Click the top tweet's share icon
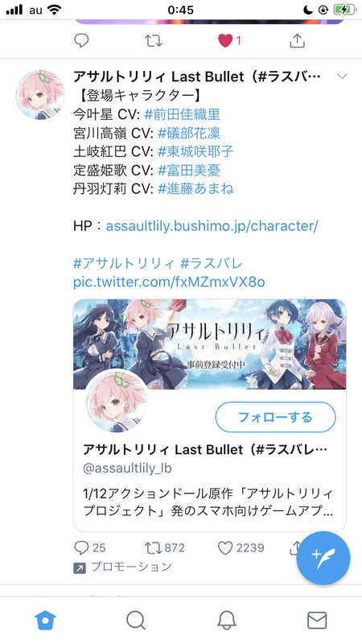This screenshot has width=362, height=644. (x=297, y=40)
